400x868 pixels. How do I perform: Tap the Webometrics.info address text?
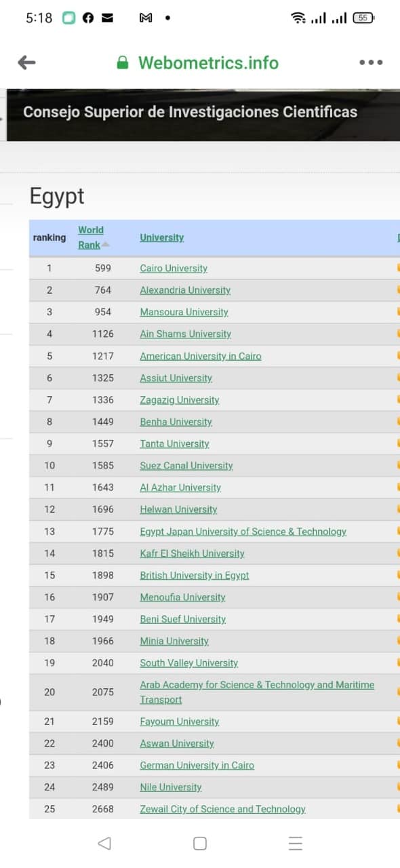[208, 62]
